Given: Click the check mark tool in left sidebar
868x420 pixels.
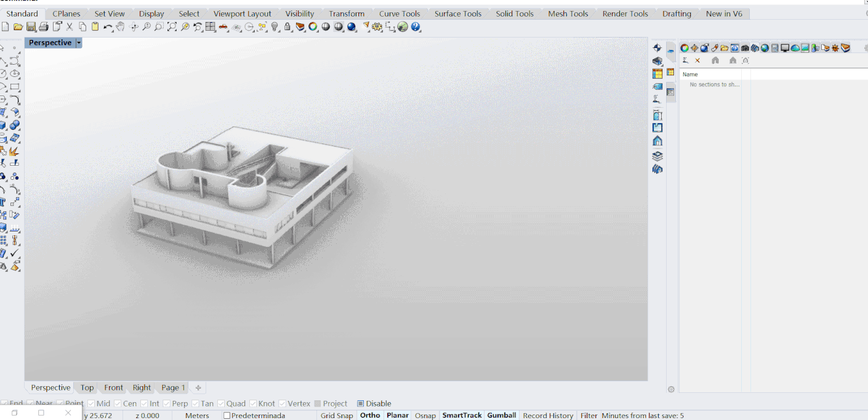Looking at the screenshot, I should point(14,254).
